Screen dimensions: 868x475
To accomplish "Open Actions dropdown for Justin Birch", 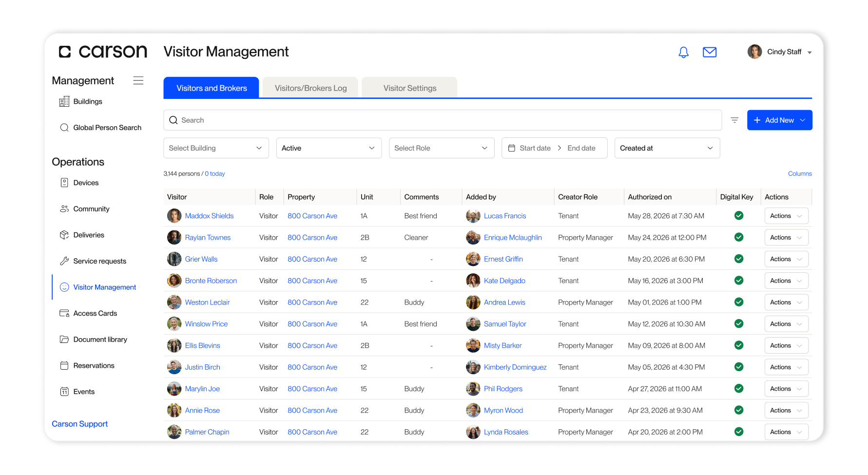I will 786,367.
